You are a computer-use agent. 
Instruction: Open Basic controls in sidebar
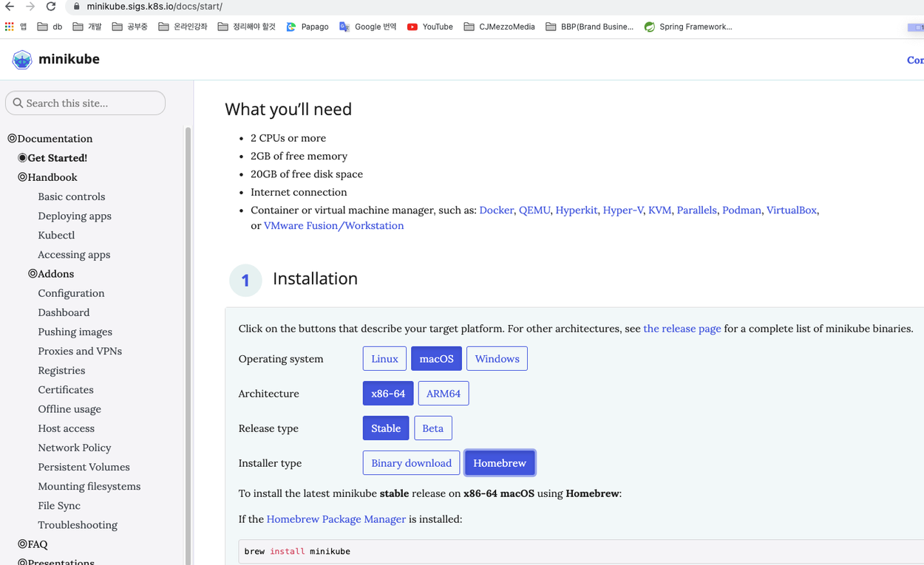pyautogui.click(x=72, y=196)
